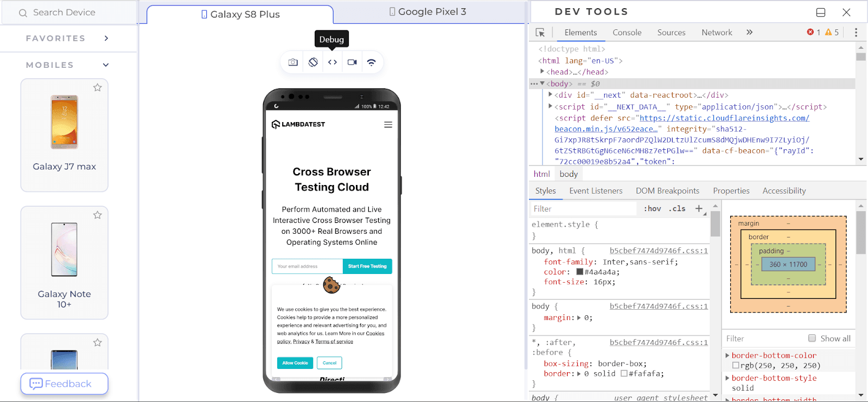
Task: Click the cookie Cancel button
Action: (330, 363)
